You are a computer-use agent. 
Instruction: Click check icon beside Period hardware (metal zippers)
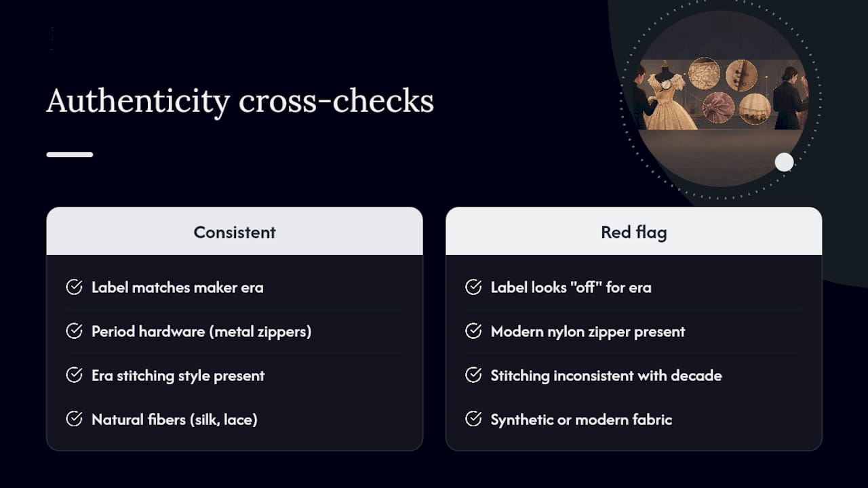point(74,331)
